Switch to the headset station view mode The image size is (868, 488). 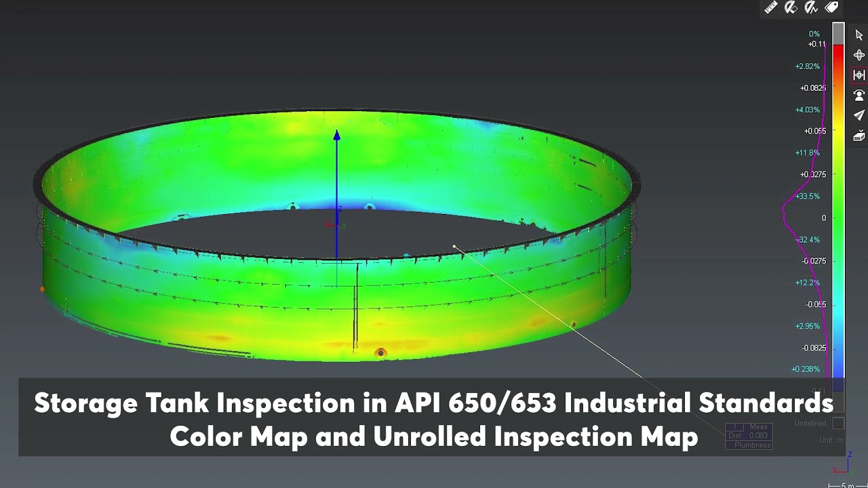(x=859, y=95)
